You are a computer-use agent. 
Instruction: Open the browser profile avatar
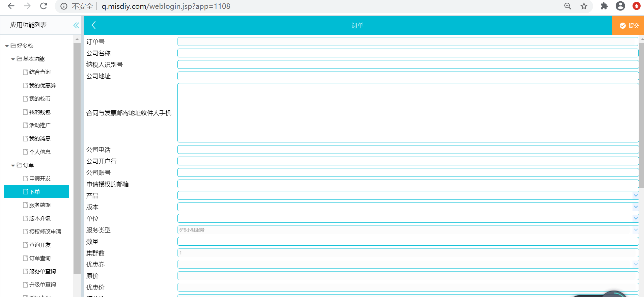(x=620, y=6)
